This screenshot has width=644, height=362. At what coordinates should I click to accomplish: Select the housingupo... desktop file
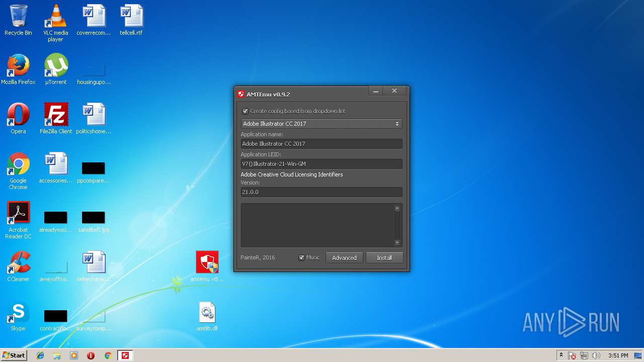pyautogui.click(x=94, y=73)
